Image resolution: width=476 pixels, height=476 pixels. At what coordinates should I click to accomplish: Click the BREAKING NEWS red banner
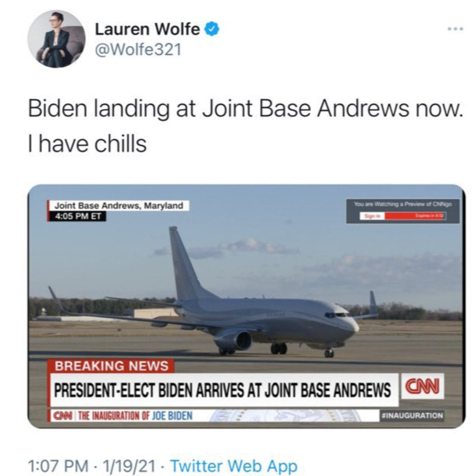(111, 366)
